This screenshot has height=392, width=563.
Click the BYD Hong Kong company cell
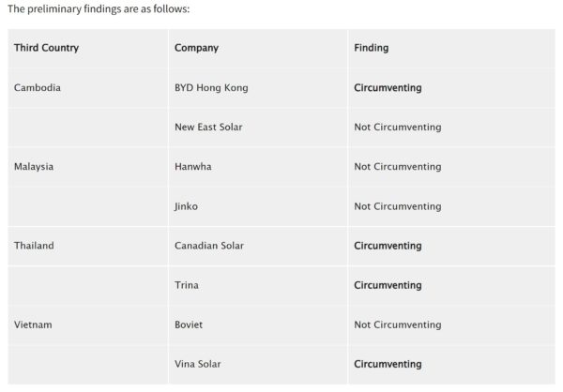pyautogui.click(x=211, y=87)
